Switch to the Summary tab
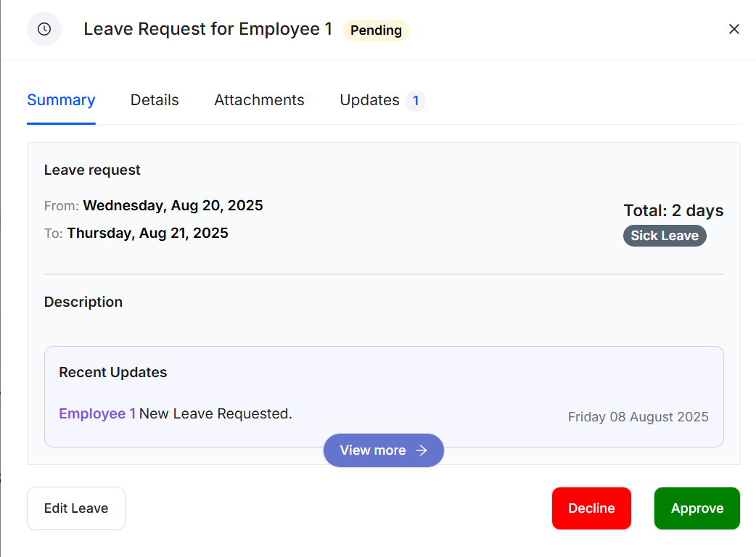Viewport: 756px width, 557px height. pyautogui.click(x=61, y=101)
